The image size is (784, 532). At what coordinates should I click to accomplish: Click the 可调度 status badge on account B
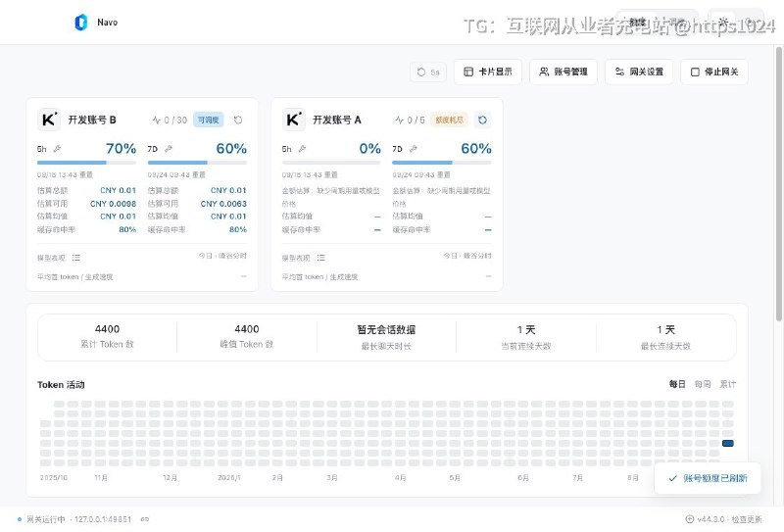208,120
